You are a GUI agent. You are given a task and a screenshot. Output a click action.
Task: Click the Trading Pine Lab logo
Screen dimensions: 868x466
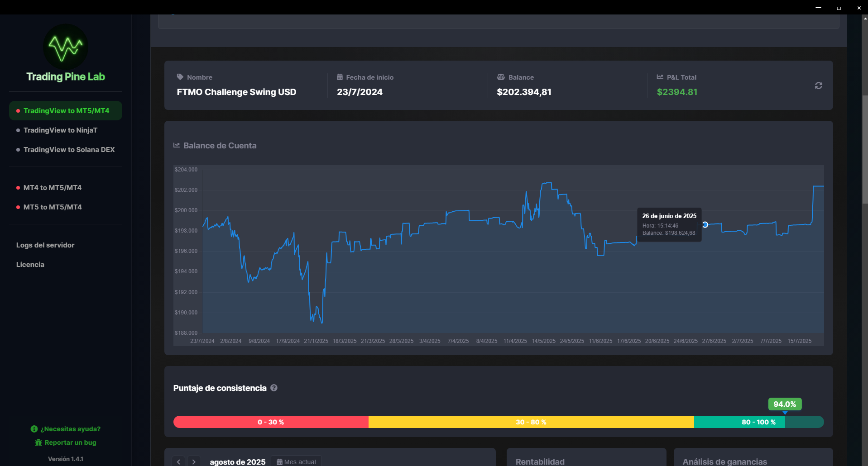click(x=66, y=47)
